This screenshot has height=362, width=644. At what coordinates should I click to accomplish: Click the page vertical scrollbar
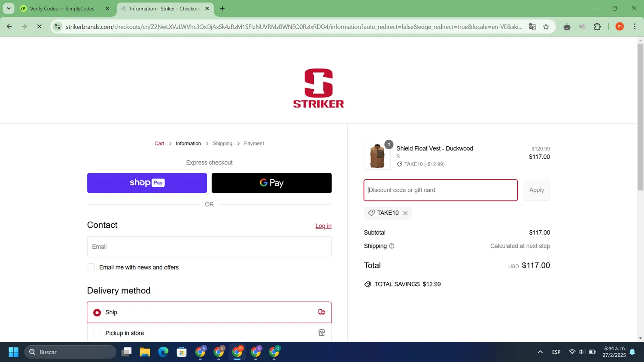click(x=640, y=117)
